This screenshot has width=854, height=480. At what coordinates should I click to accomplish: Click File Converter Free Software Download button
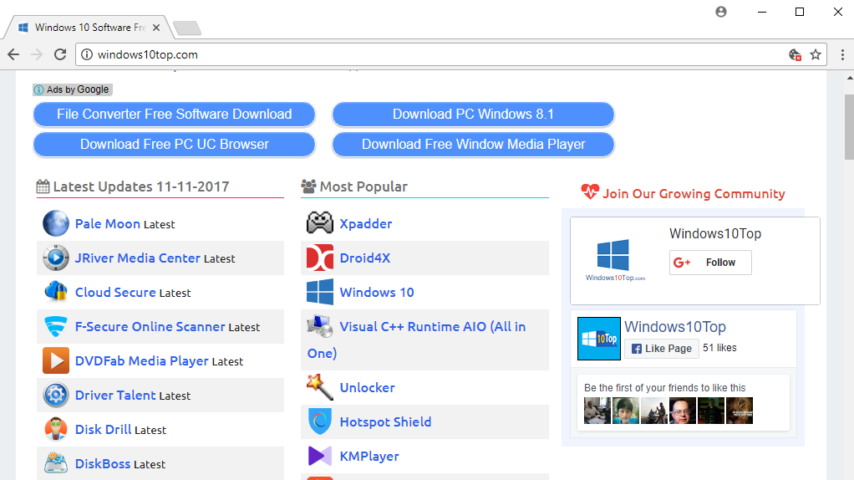[174, 114]
